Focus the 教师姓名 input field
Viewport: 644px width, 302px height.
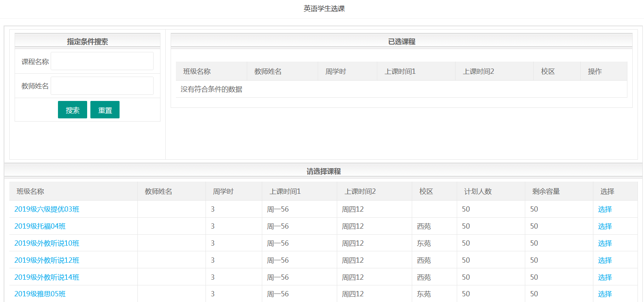[x=102, y=86]
